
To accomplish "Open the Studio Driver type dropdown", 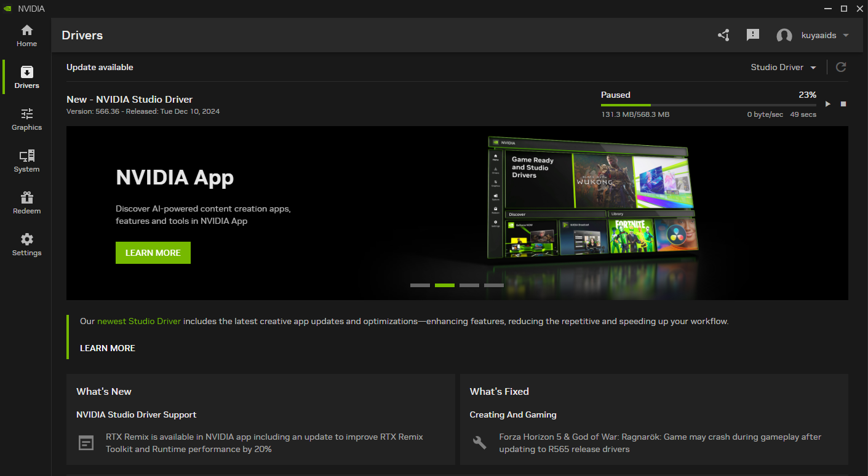I will [x=784, y=67].
